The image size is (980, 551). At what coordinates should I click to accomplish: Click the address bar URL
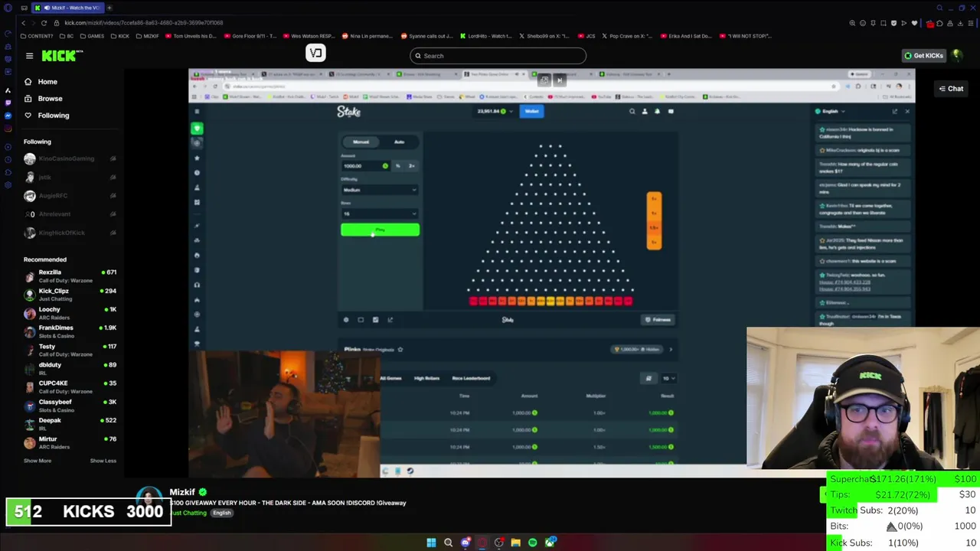tap(144, 23)
